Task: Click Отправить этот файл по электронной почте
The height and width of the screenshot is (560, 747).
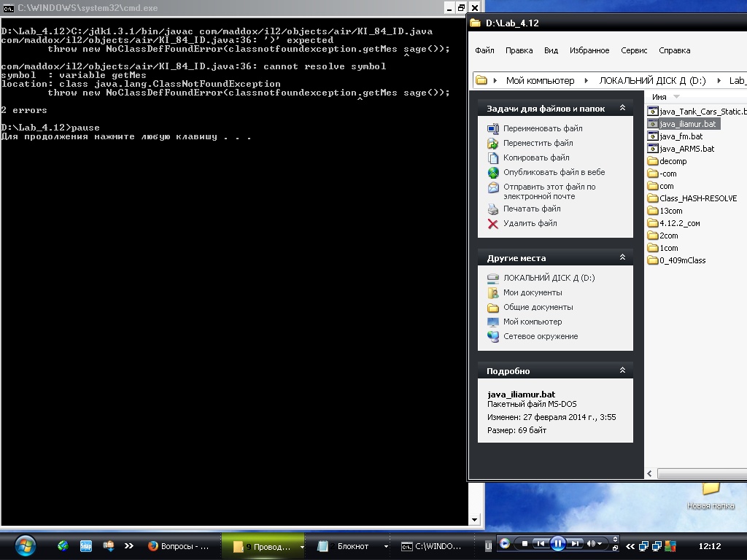Action: (x=549, y=192)
